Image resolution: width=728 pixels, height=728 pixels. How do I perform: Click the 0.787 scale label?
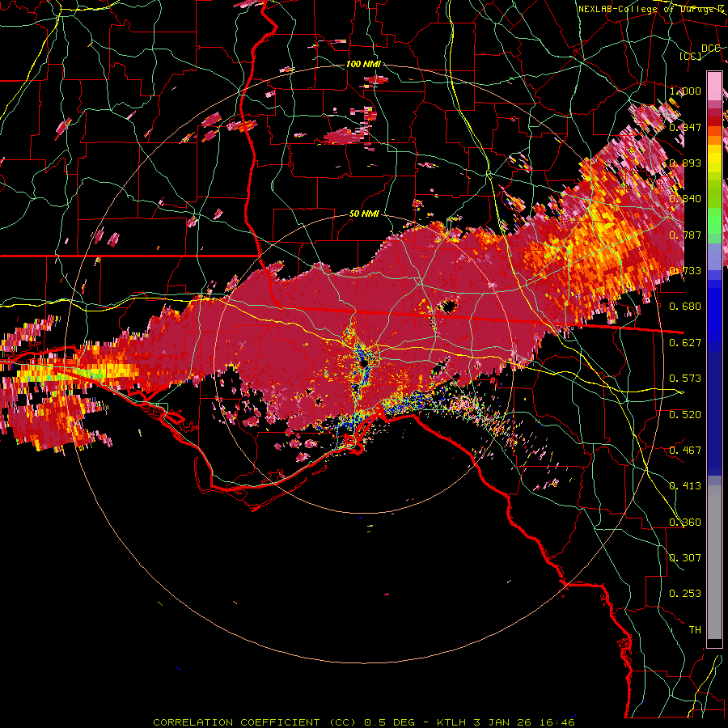pyautogui.click(x=685, y=235)
